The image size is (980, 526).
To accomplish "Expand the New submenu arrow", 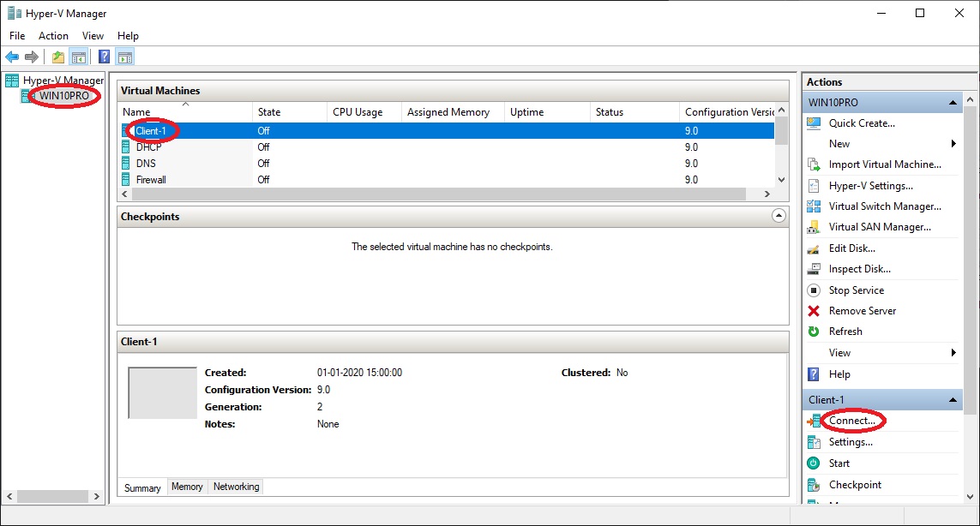I will pos(953,144).
